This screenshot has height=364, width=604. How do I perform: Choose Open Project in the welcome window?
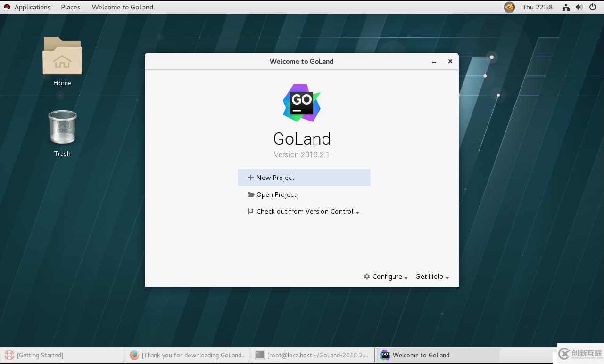[304, 194]
